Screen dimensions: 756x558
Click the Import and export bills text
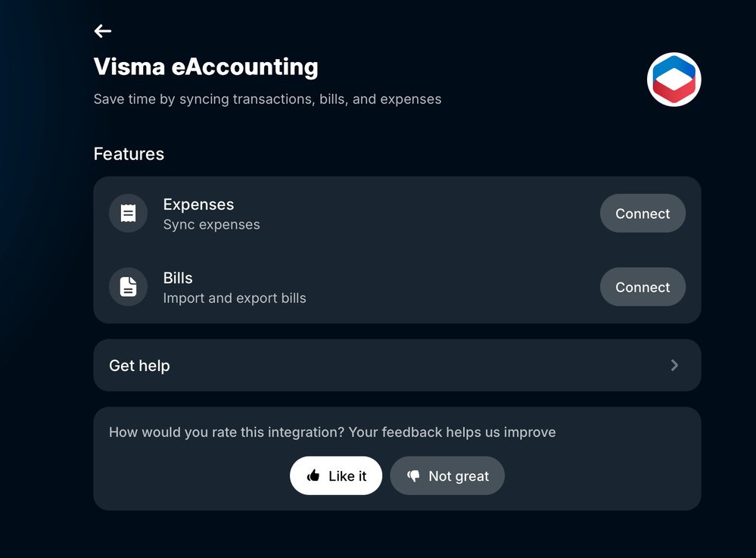235,298
